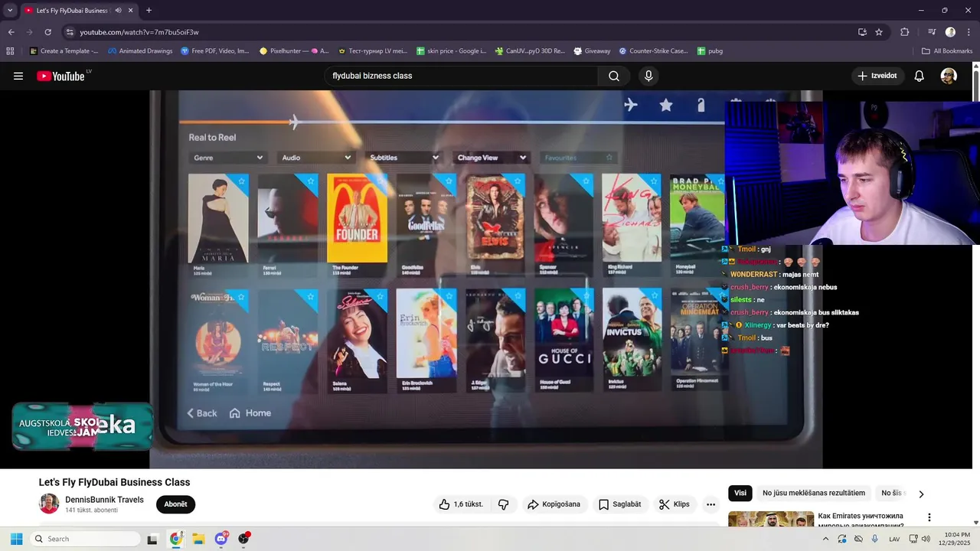Open options for the Emirates recommended video
This screenshot has height=551, width=980.
click(929, 517)
